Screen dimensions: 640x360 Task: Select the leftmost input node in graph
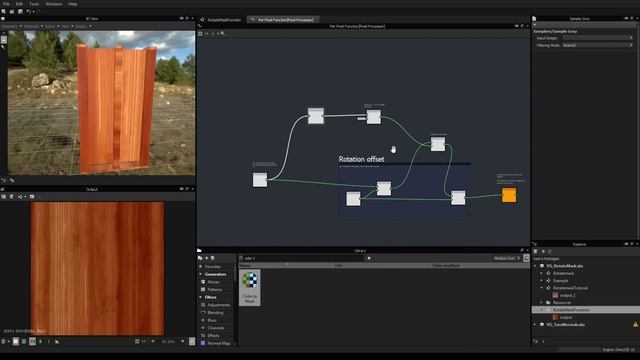click(260, 180)
